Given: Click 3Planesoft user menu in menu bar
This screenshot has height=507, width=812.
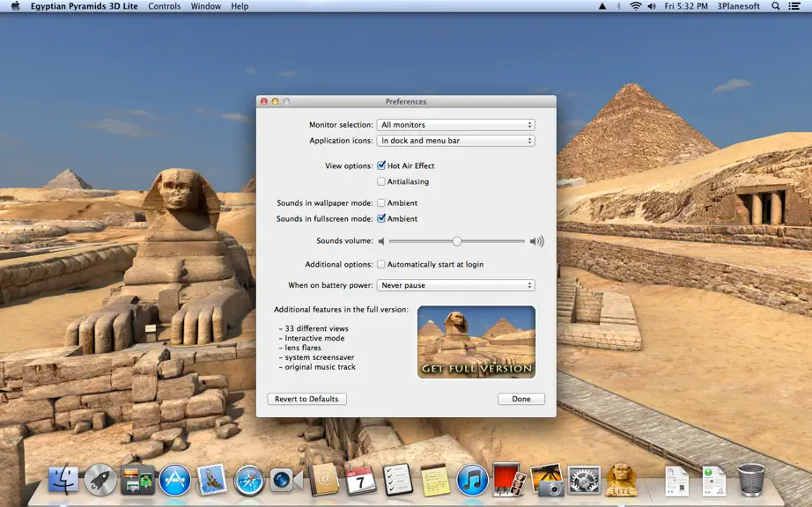Looking at the screenshot, I should click(739, 6).
